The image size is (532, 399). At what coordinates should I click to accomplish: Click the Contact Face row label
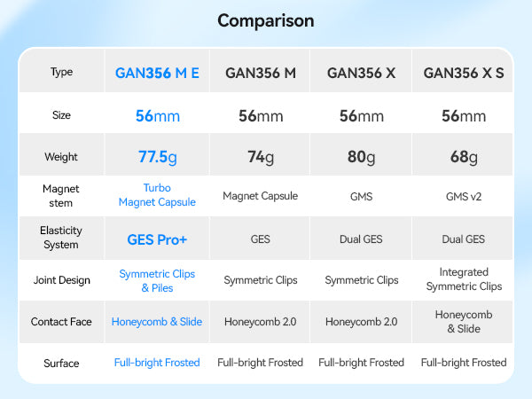coord(61,321)
